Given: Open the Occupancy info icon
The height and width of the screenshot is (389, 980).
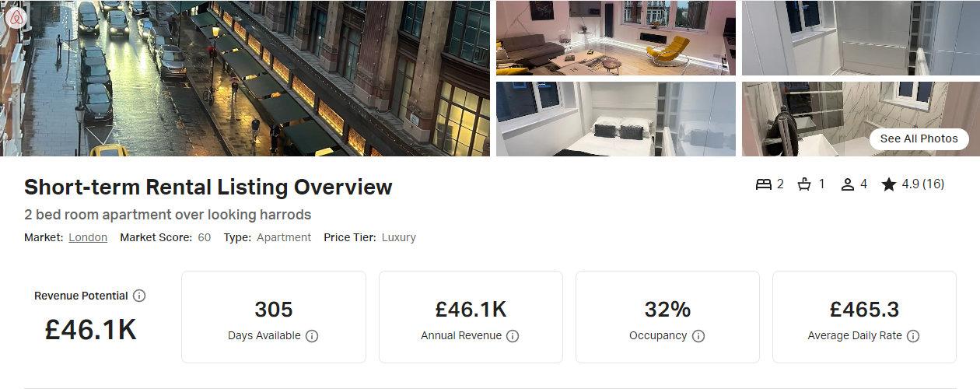Looking at the screenshot, I should 698,336.
